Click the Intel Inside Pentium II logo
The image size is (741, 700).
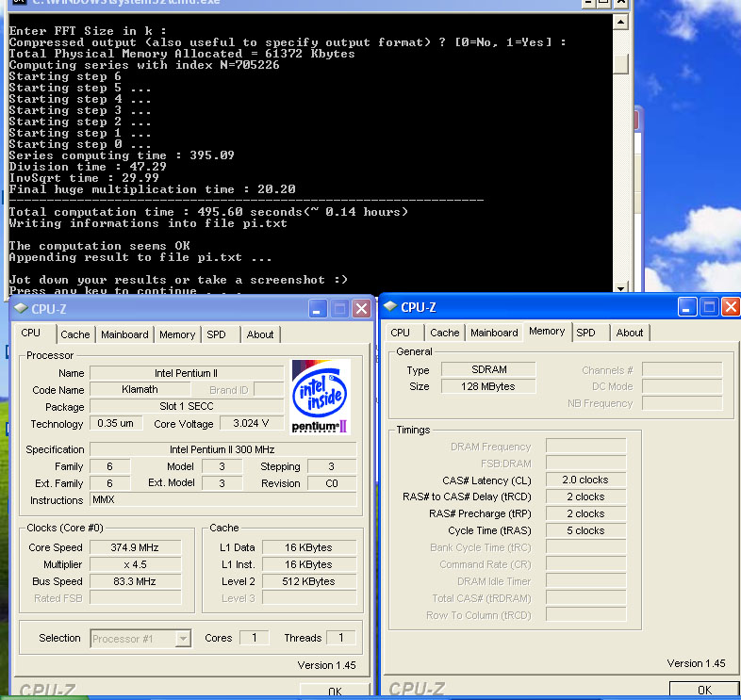point(320,397)
